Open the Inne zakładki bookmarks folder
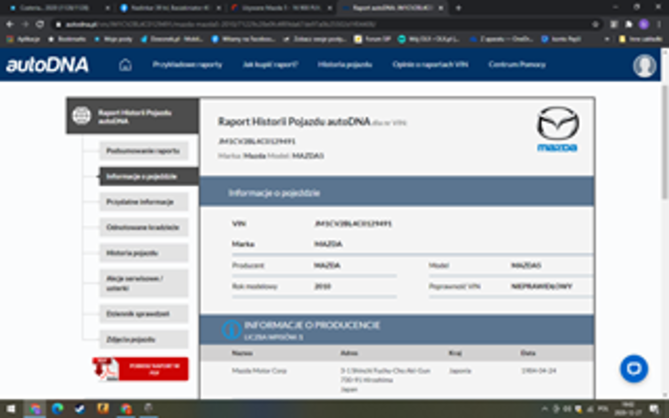This screenshot has width=669, height=418. [643, 39]
